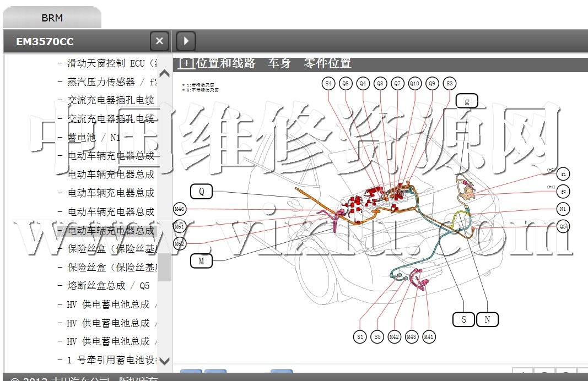Screen dimensions: 588x381
Task: Select the highlighted 电动车辆充电器总成 list entry
Action: (110, 230)
